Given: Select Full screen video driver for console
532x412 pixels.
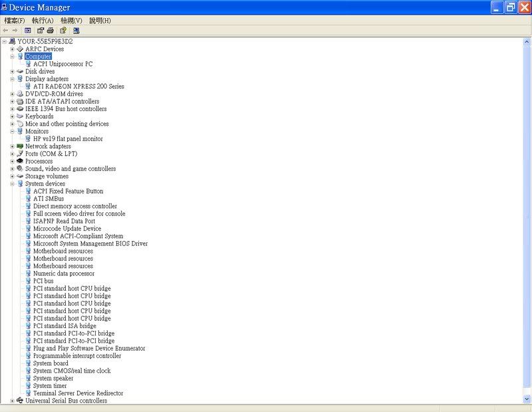Looking at the screenshot, I should coord(79,214).
